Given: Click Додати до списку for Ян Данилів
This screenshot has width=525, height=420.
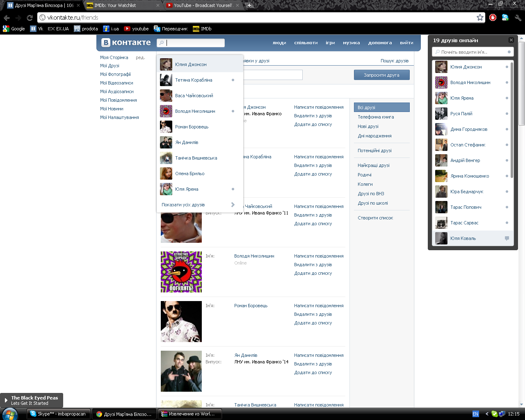Looking at the screenshot, I should pyautogui.click(x=313, y=372).
